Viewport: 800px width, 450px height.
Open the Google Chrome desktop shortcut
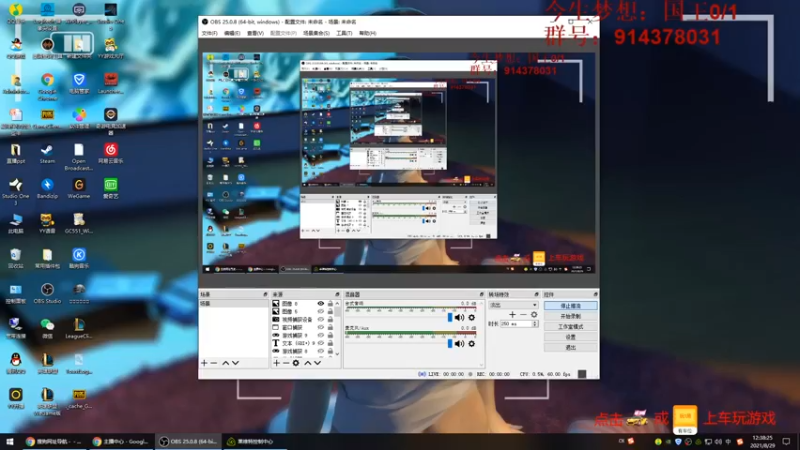[x=47, y=85]
